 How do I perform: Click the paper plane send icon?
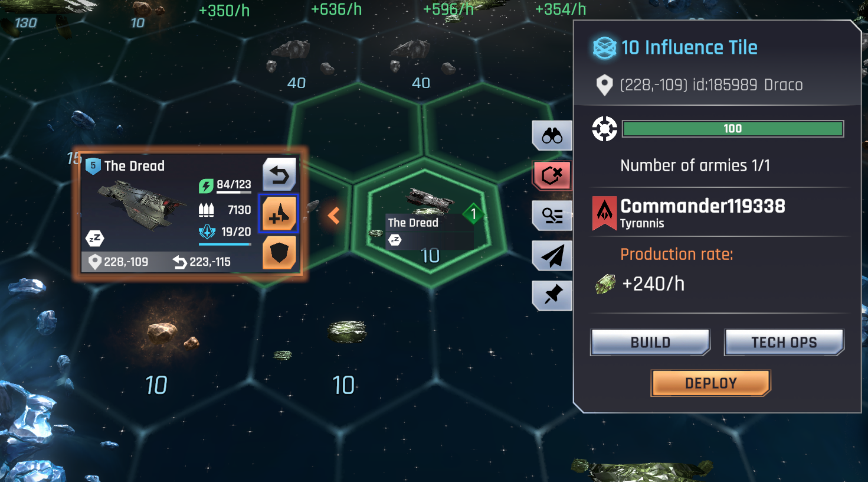click(x=552, y=255)
